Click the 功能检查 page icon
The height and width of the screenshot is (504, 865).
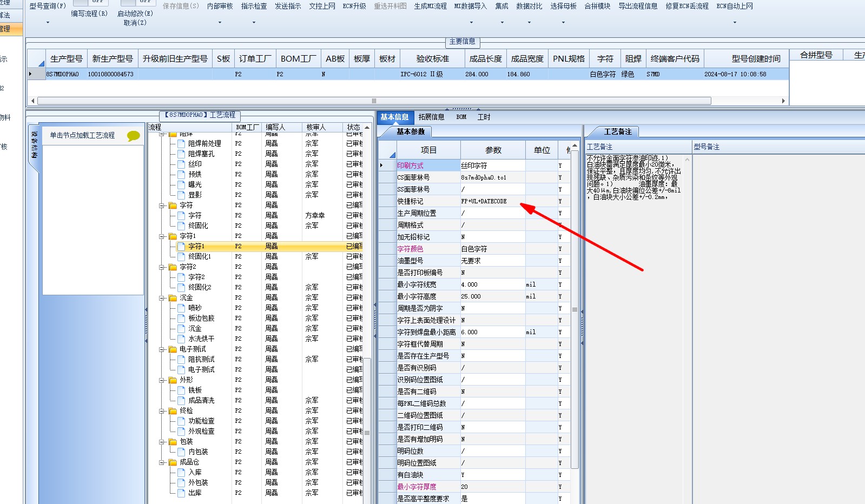tap(182, 421)
